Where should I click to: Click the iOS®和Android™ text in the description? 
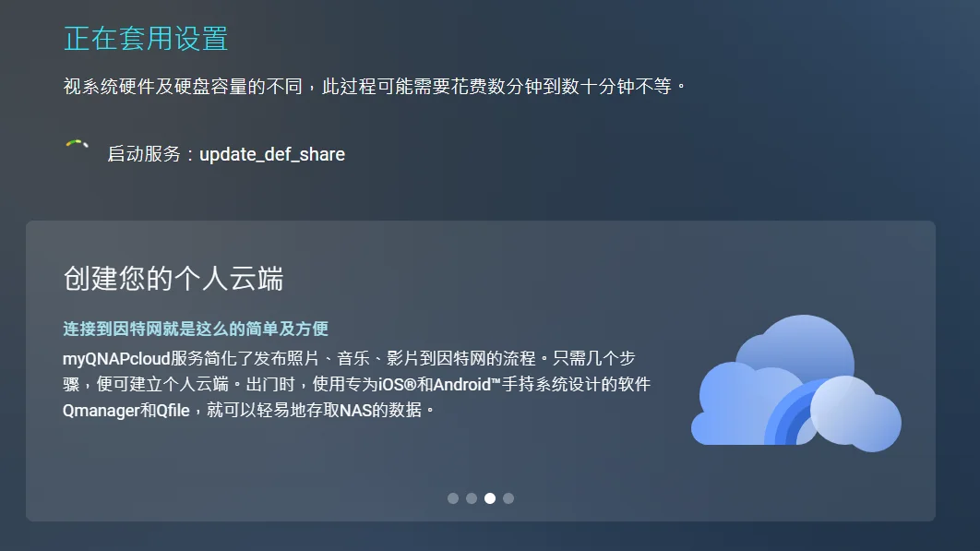pos(439,384)
